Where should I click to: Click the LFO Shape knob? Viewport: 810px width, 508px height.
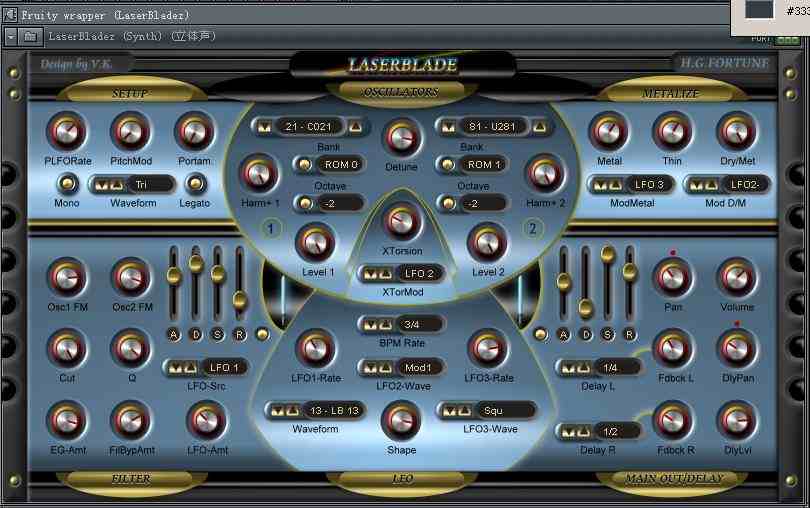[x=401, y=421]
